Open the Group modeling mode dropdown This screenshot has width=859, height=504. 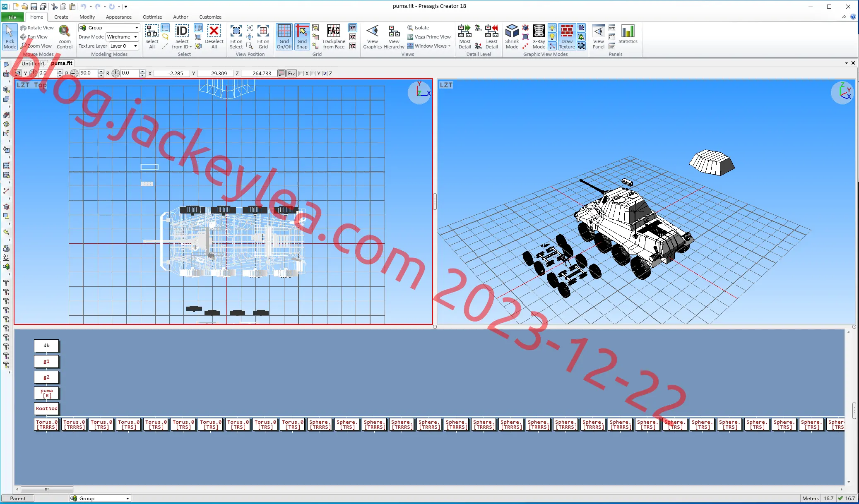click(109, 28)
